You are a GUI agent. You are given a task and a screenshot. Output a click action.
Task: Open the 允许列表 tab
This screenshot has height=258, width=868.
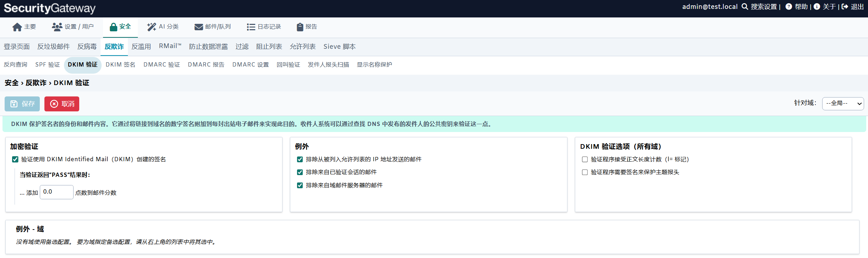(x=303, y=47)
